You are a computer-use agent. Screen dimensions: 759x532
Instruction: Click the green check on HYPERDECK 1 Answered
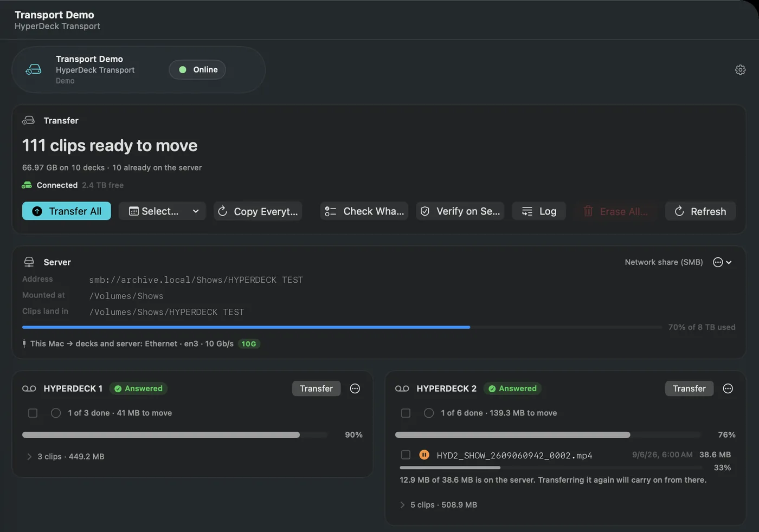[x=118, y=388]
